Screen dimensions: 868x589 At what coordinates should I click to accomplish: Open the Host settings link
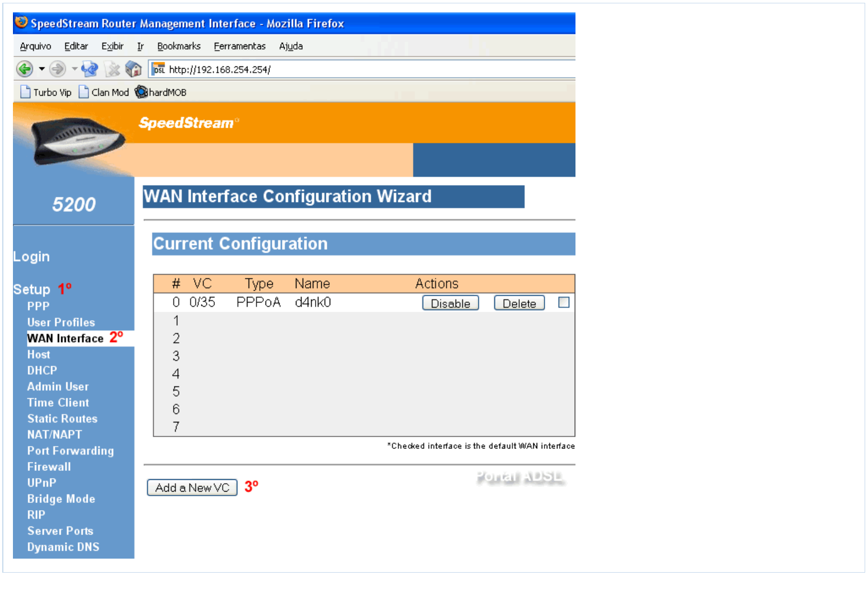(x=39, y=354)
